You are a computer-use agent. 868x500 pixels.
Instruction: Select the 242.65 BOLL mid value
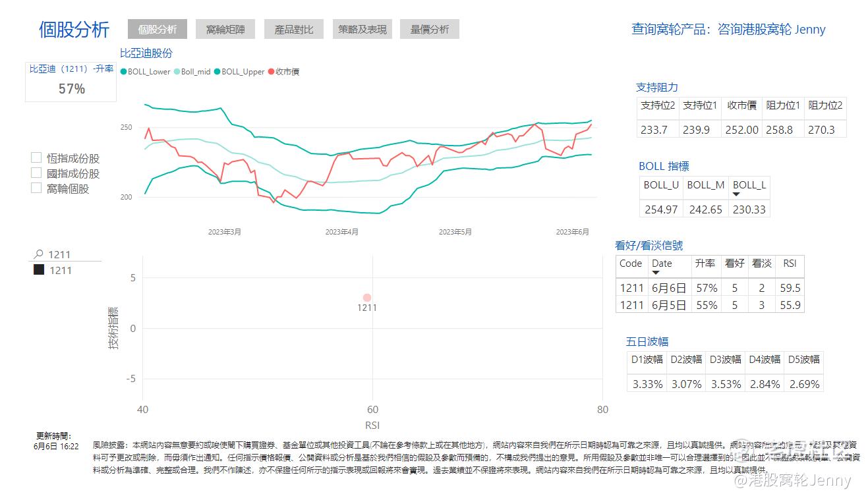click(705, 209)
